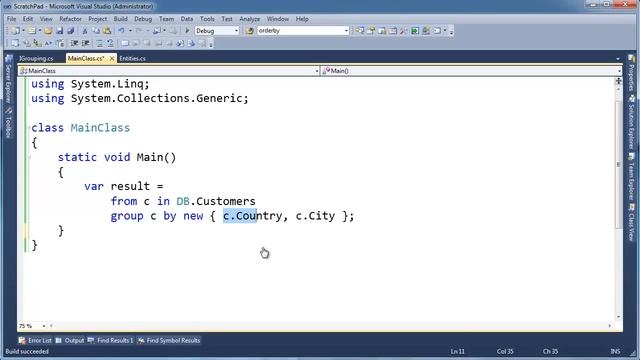Click the Navigate Backward icon
Image resolution: width=640 pixels, height=360 pixels.
coord(157,31)
